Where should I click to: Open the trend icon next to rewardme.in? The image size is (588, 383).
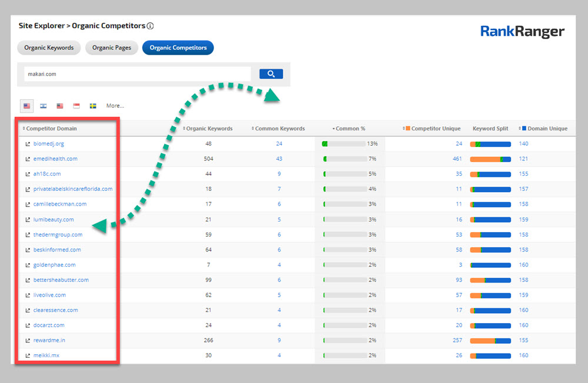[x=27, y=340]
